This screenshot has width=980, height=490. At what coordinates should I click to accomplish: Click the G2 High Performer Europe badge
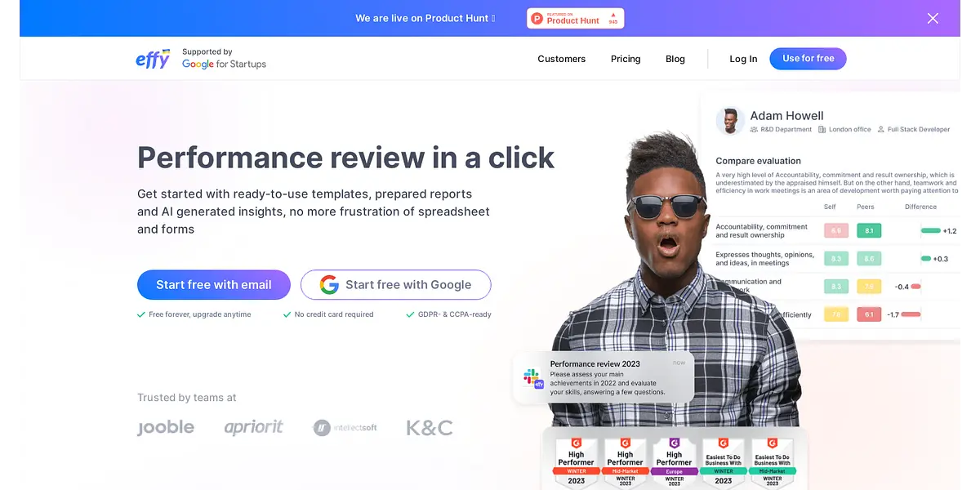674,461
